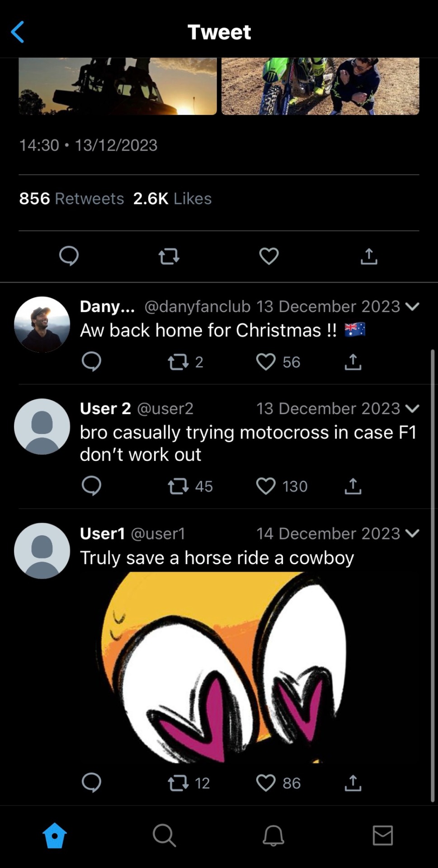Go to Home tab
This screenshot has height=868, width=438.
click(55, 835)
